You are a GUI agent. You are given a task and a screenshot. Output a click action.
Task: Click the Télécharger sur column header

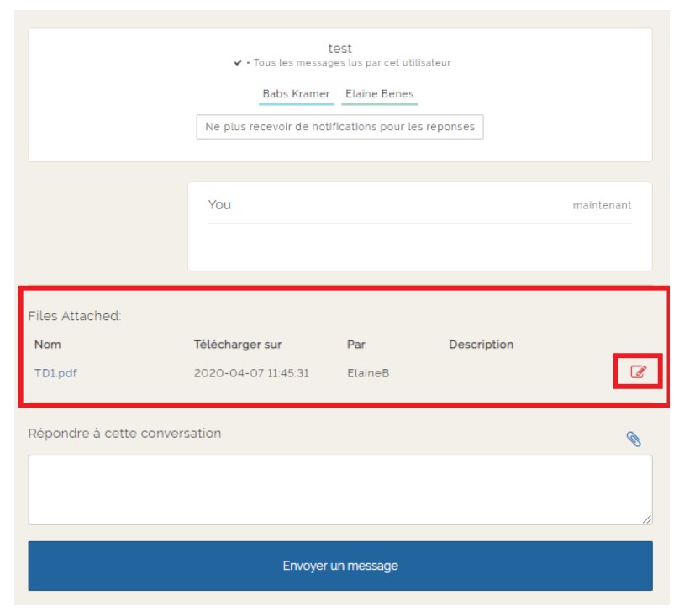pos(238,345)
